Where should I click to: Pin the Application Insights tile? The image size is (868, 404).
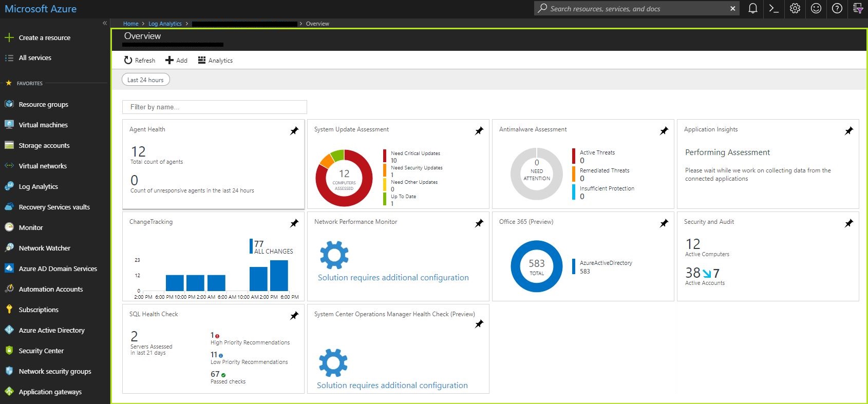(849, 131)
